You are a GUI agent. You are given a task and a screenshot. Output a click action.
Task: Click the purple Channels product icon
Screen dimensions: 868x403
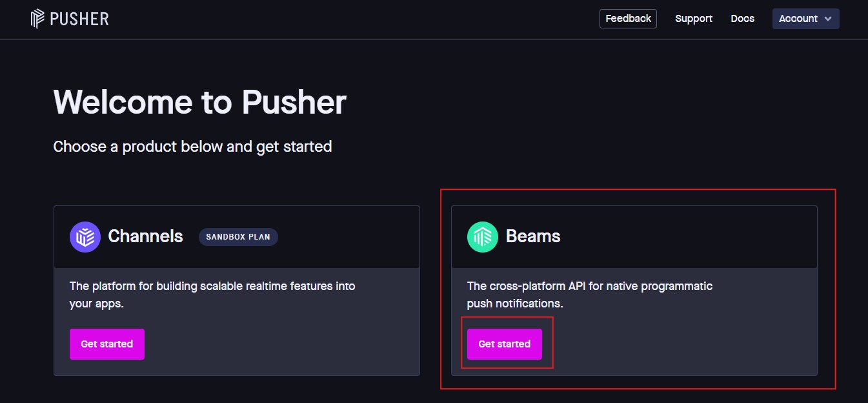coord(85,237)
